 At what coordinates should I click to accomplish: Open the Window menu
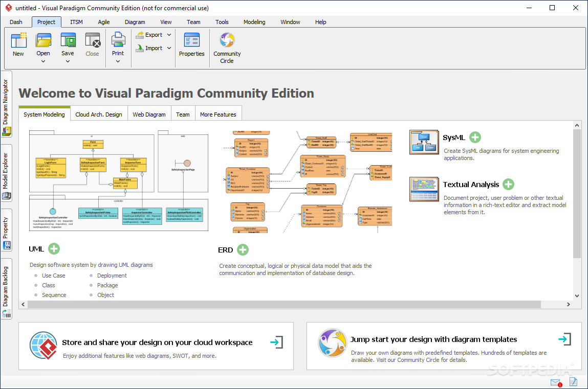(290, 22)
